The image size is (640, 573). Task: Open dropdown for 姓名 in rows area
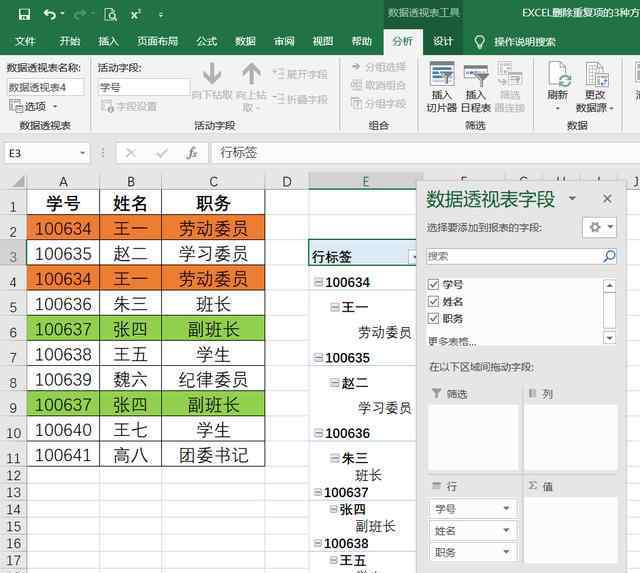point(507,531)
